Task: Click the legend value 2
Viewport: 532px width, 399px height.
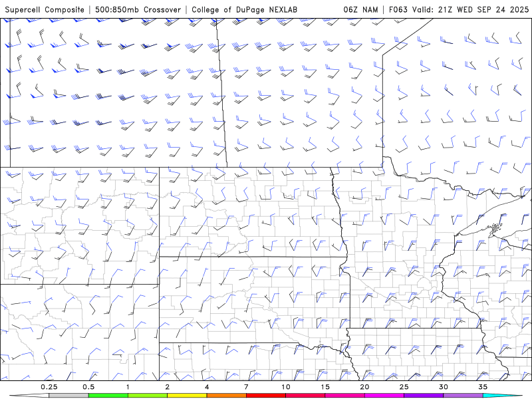Action: (168, 387)
